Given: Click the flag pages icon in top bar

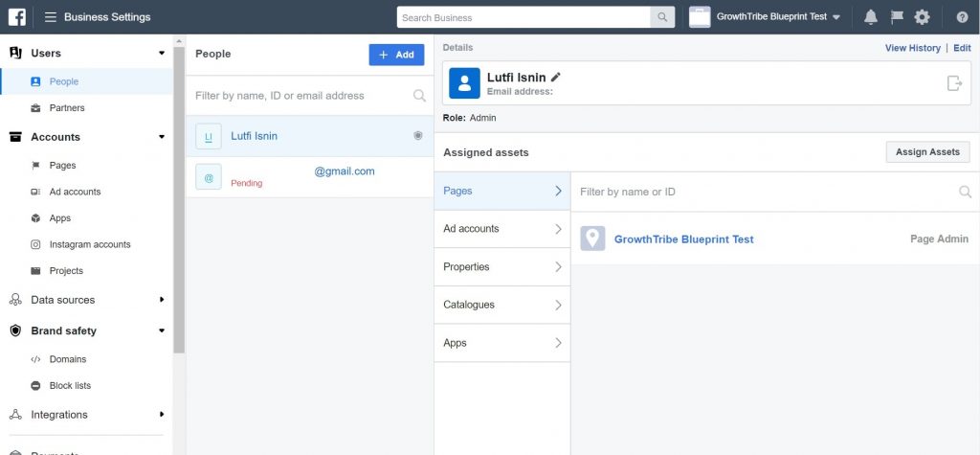Looking at the screenshot, I should [897, 17].
